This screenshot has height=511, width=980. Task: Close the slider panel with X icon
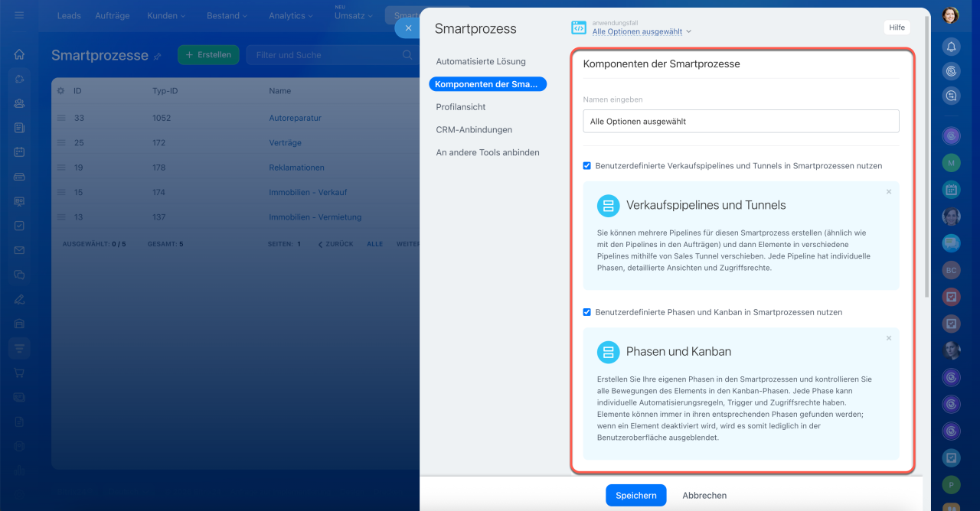click(408, 28)
